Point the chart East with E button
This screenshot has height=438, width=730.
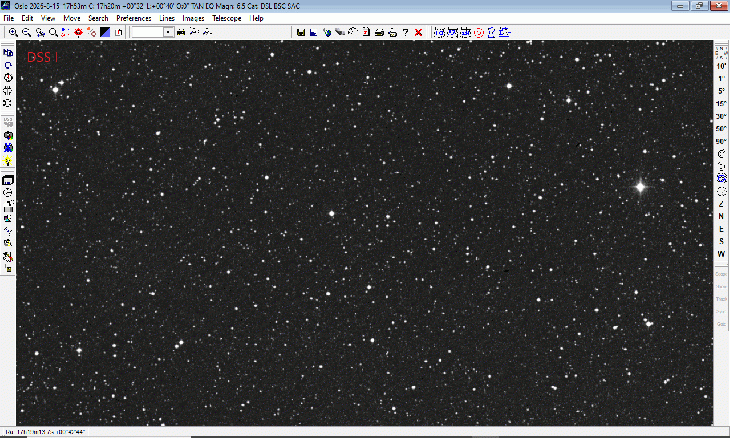(721, 229)
